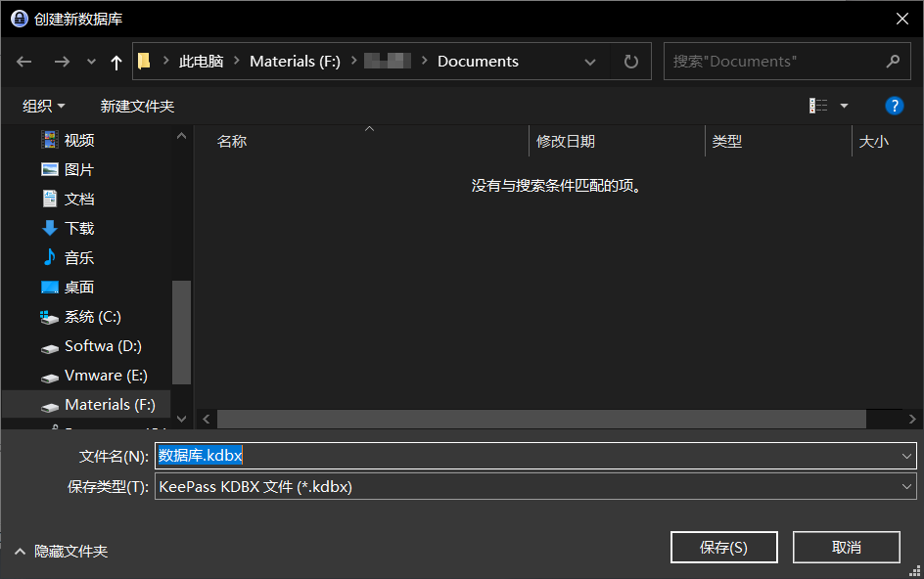Open recent locations dropdown arrow

click(x=91, y=62)
